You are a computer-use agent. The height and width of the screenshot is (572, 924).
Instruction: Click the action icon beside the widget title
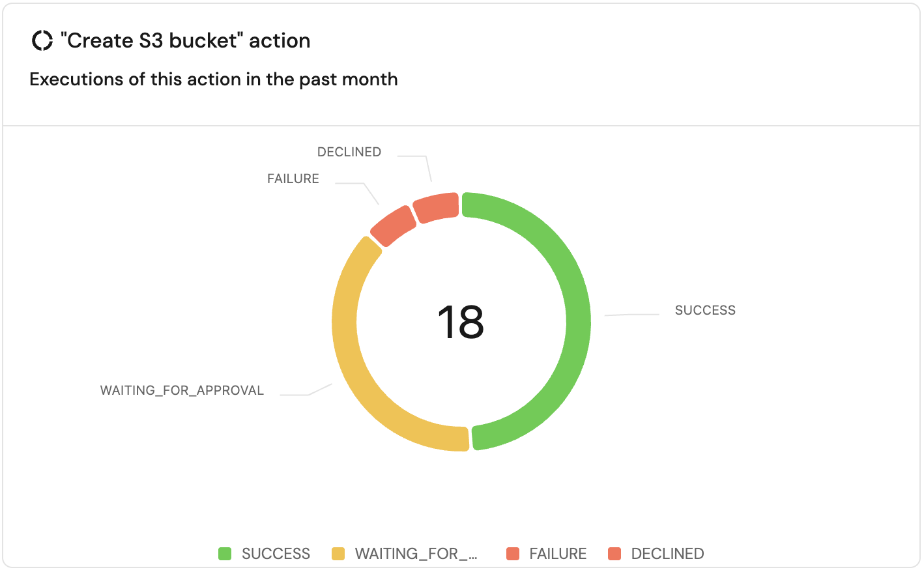click(42, 40)
